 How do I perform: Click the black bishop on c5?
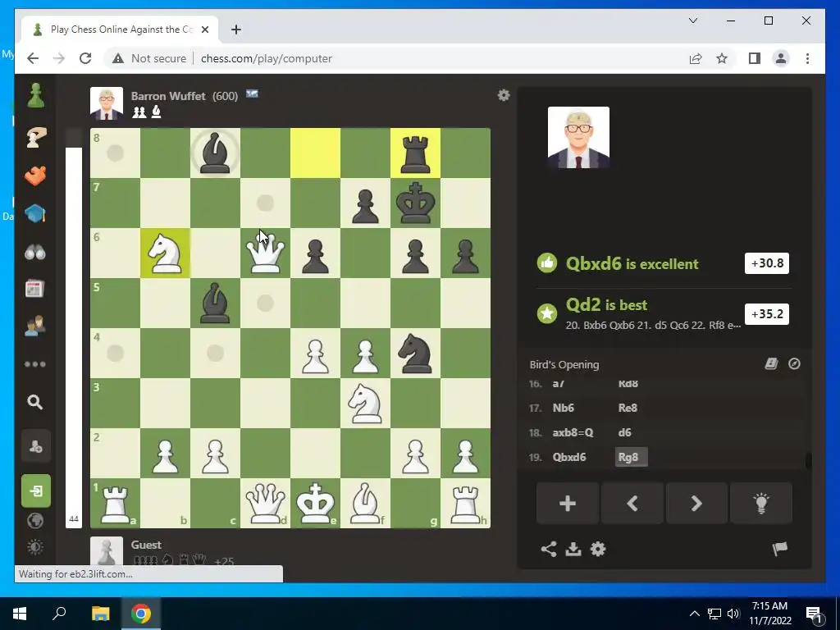point(216,304)
